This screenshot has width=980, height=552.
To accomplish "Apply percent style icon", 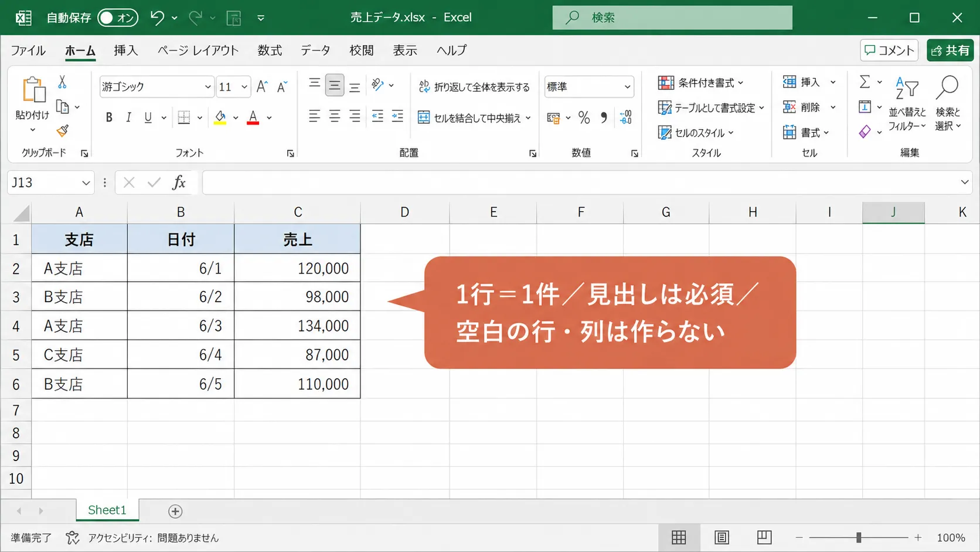I will pyautogui.click(x=584, y=118).
